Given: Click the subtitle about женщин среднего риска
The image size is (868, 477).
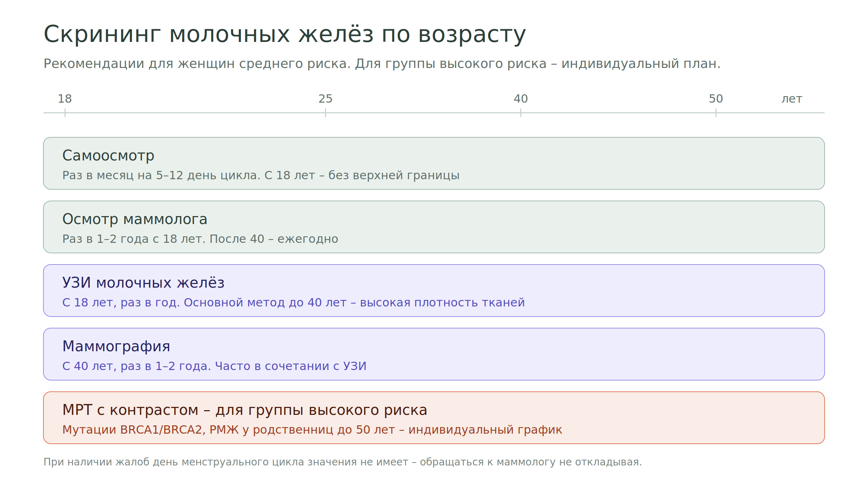Looking at the screenshot, I should pyautogui.click(x=382, y=64).
